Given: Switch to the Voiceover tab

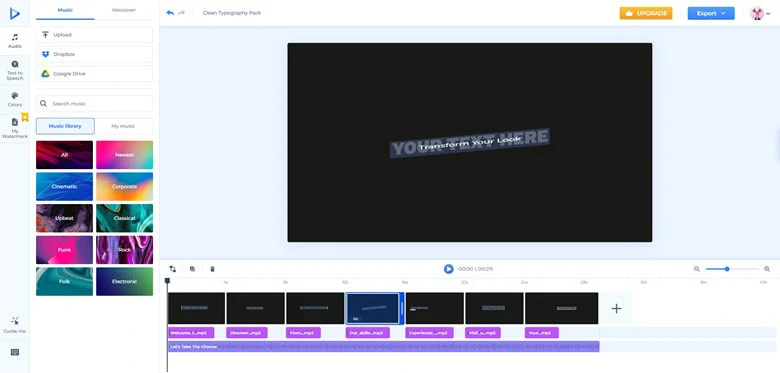Looking at the screenshot, I should (x=123, y=10).
